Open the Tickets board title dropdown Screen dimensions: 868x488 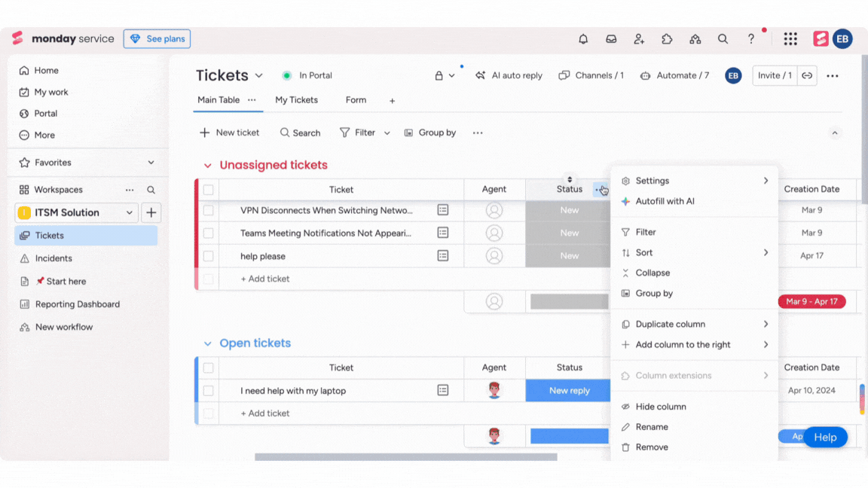click(x=258, y=76)
